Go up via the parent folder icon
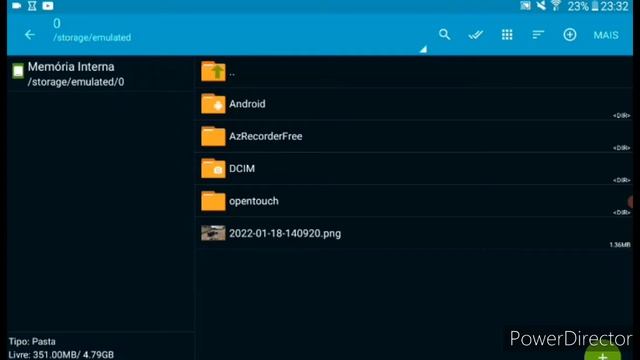This screenshot has height=360, width=640. tap(213, 71)
